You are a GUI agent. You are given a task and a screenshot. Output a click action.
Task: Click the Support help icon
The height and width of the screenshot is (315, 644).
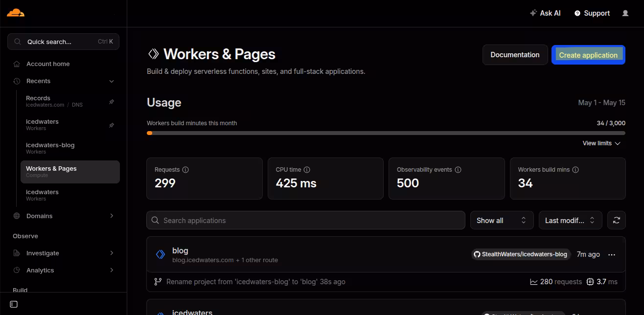pos(577,13)
